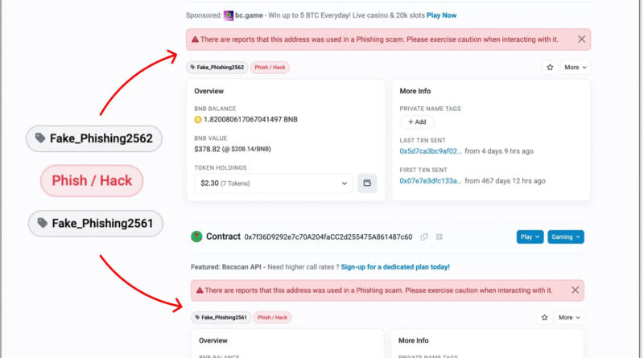Open the lower More dropdown menu

[x=569, y=318]
